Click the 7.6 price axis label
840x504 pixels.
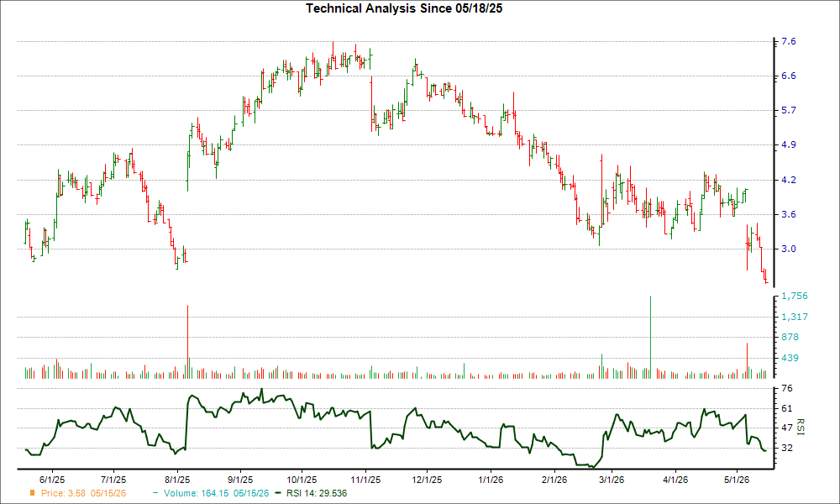pos(789,42)
